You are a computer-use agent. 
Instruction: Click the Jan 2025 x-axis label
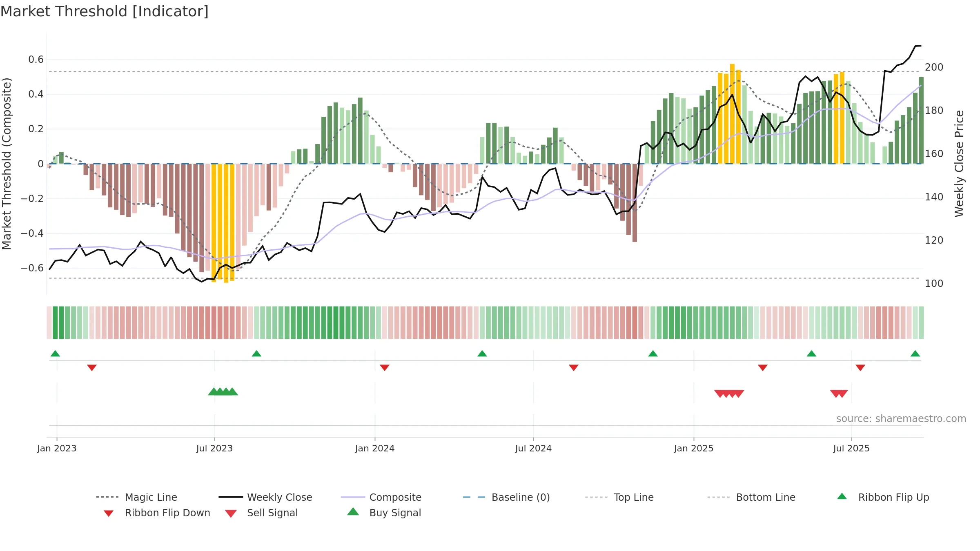point(694,448)
